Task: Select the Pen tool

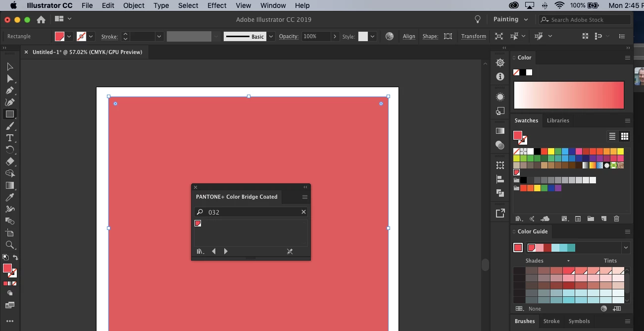Action: (9, 91)
